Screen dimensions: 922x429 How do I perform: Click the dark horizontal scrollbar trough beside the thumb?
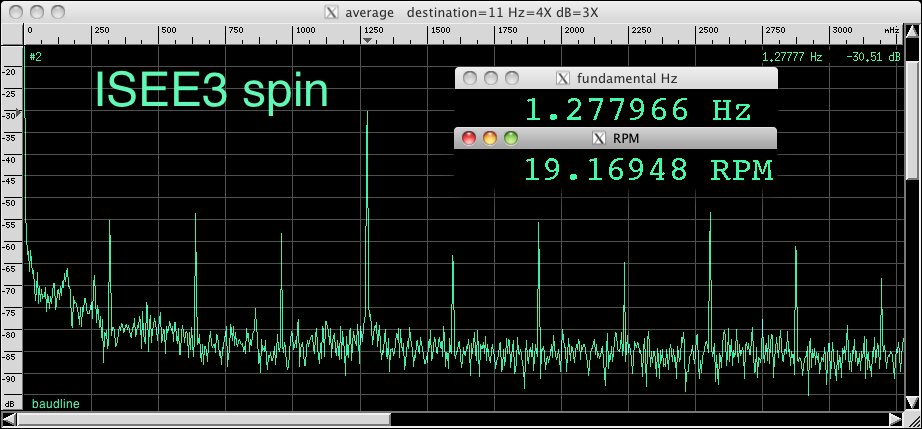click(x=639, y=419)
